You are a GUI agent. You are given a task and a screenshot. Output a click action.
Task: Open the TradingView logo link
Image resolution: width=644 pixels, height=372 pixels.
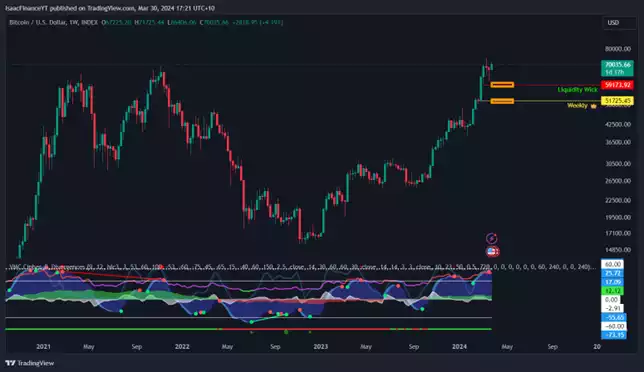(30, 363)
